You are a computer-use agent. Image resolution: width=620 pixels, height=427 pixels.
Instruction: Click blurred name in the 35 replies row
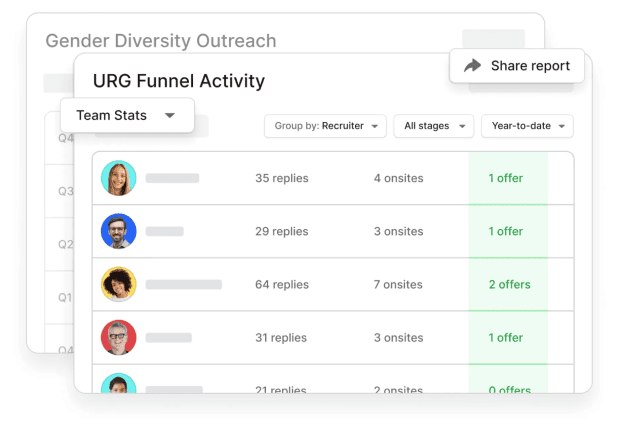(172, 178)
